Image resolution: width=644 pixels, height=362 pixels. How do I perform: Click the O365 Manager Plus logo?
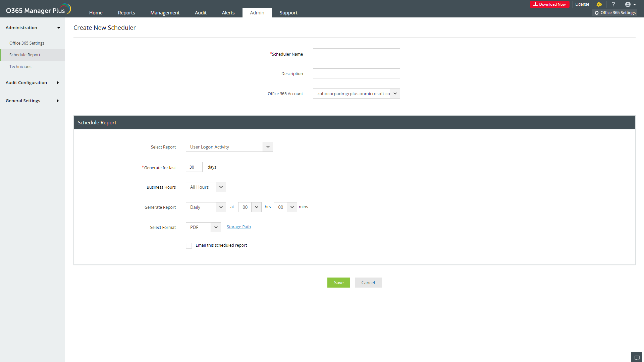tap(38, 9)
